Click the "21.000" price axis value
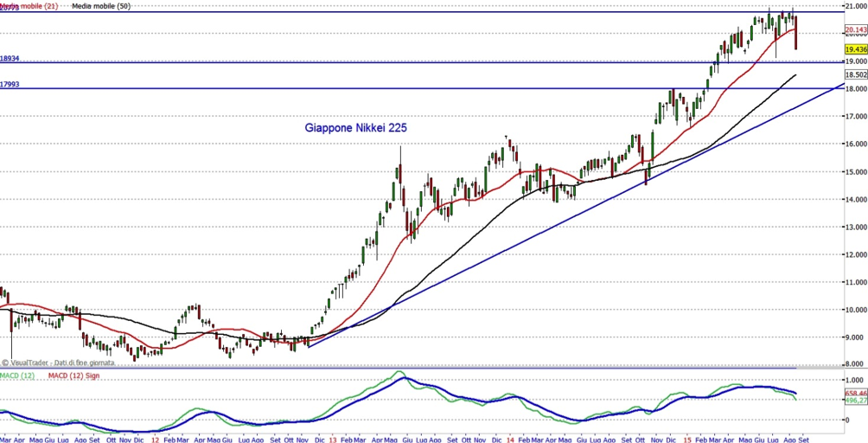Viewport: 868px width, 443px height. [856, 5]
